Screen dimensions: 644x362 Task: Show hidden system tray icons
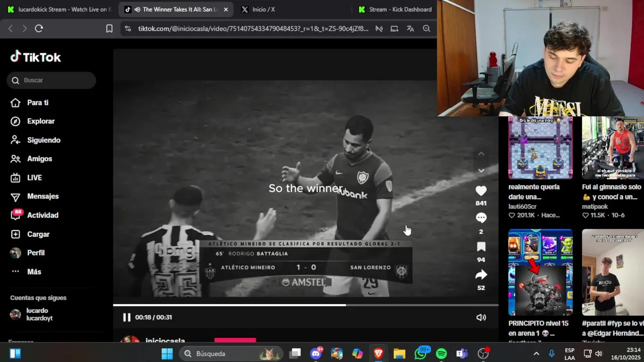tap(536, 354)
